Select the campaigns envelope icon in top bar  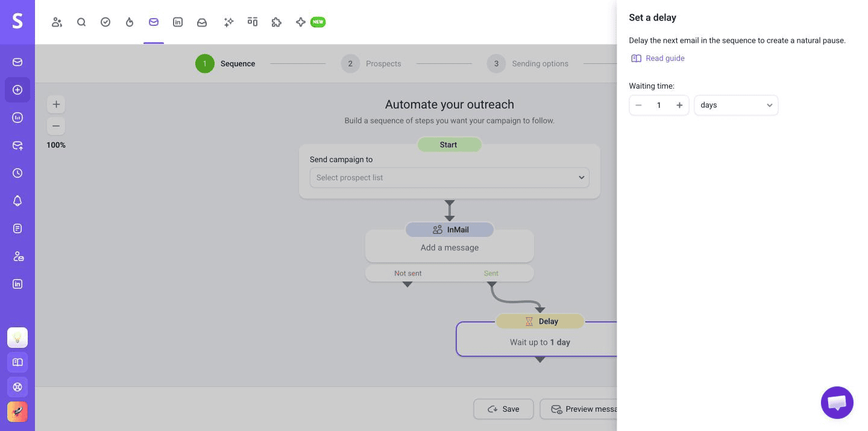coord(154,22)
